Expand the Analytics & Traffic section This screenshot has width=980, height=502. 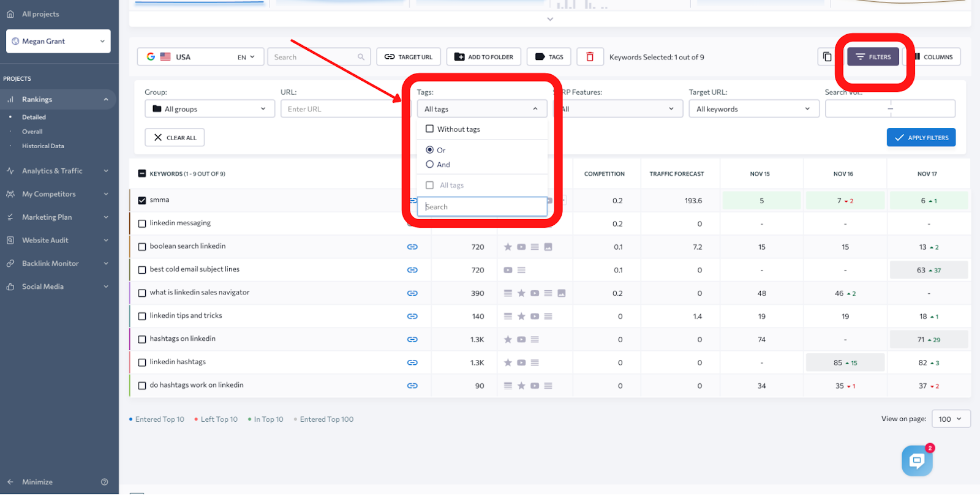click(x=58, y=171)
